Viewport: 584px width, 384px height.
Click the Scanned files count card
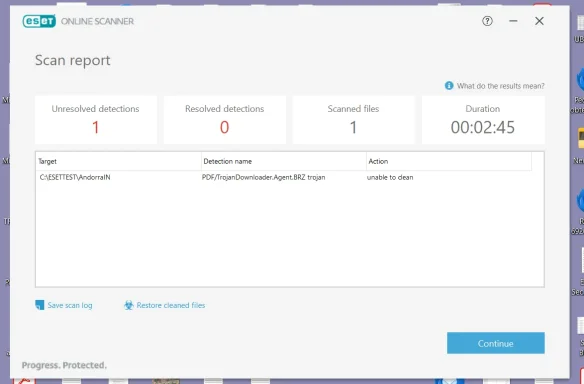click(x=353, y=120)
